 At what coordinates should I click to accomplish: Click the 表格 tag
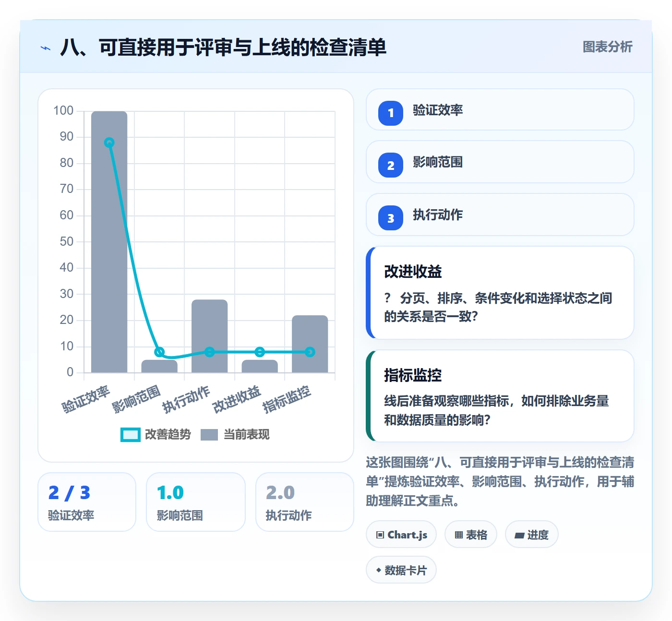tap(471, 535)
